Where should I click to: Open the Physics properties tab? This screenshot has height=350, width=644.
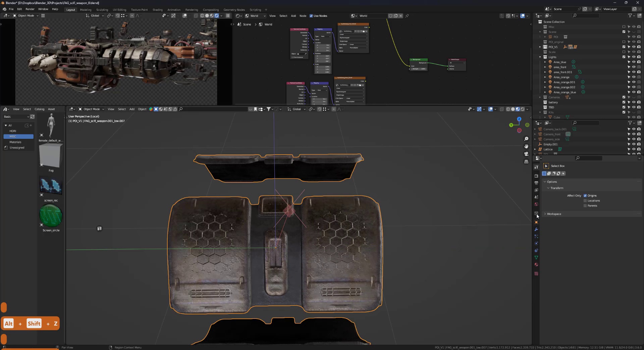(x=536, y=243)
